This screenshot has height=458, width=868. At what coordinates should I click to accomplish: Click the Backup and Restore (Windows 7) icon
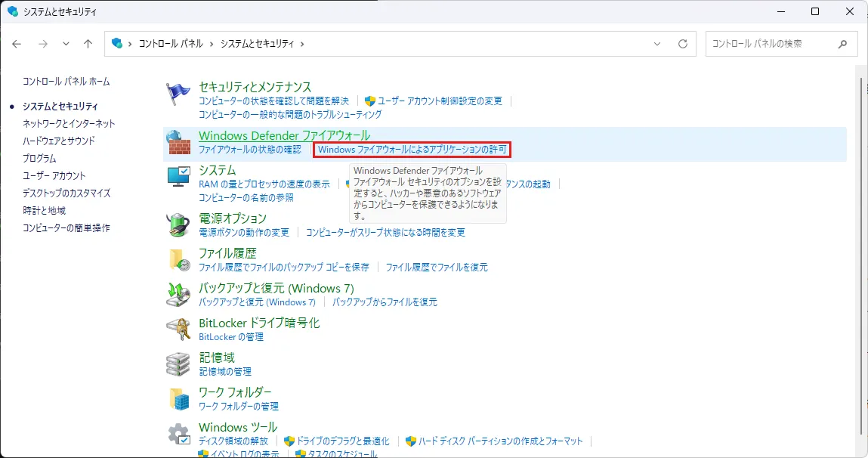point(178,294)
